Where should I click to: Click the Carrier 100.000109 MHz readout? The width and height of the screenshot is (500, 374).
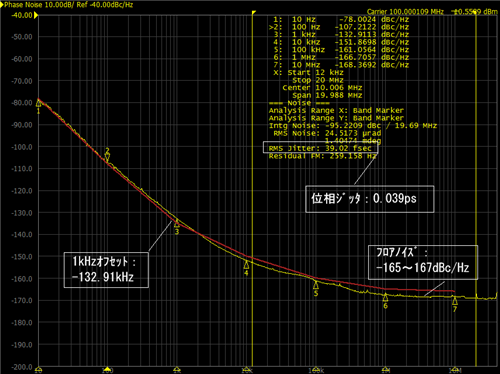(405, 12)
